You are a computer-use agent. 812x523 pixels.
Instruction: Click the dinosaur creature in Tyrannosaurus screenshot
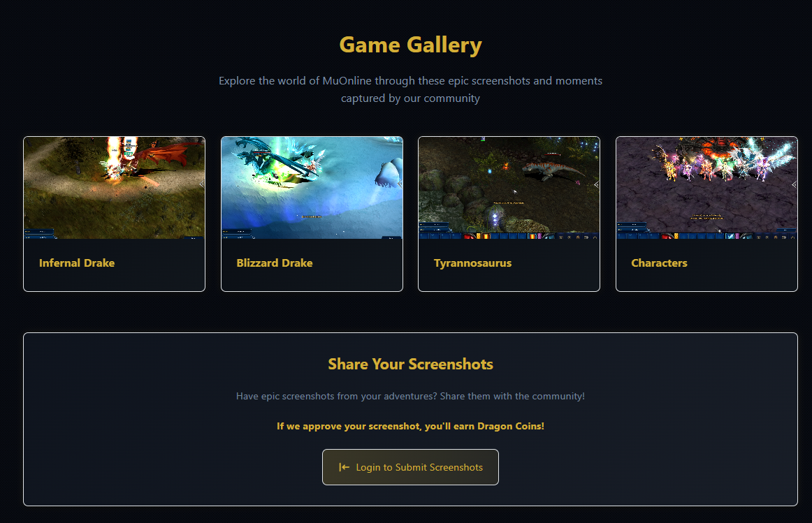pos(550,170)
